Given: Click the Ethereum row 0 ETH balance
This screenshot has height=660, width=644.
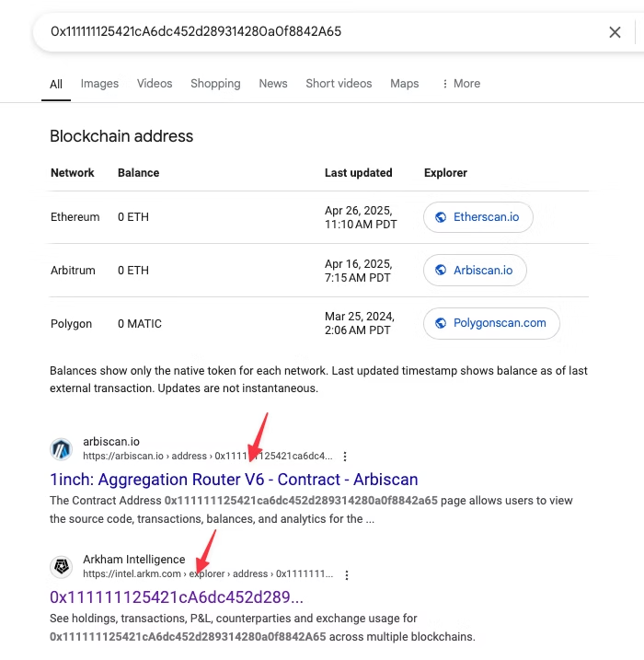Looking at the screenshot, I should (x=133, y=217).
